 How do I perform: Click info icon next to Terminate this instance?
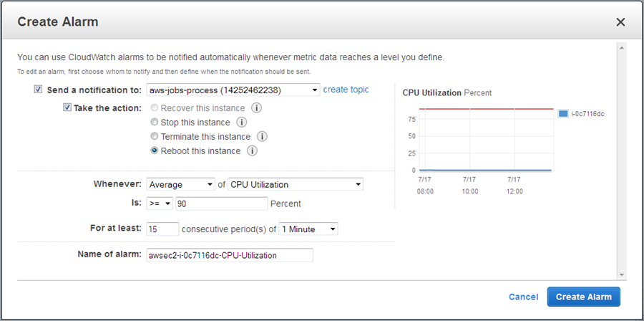262,137
